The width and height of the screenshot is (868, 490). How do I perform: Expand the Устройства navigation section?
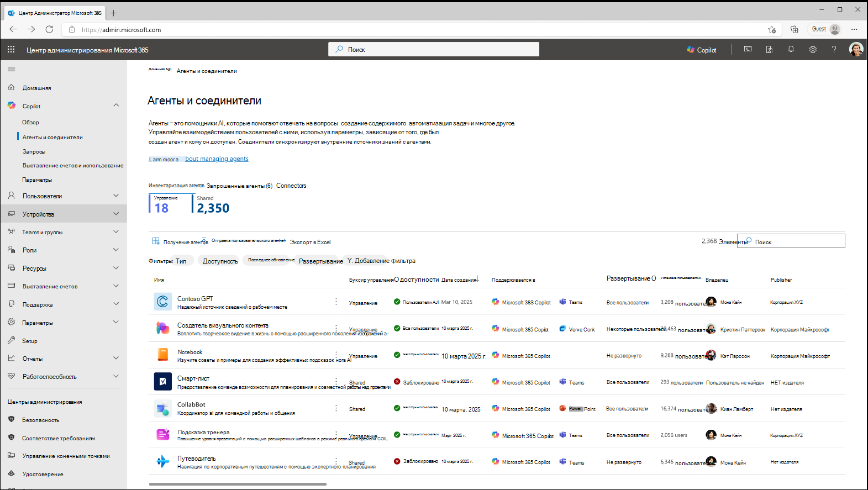(x=116, y=214)
